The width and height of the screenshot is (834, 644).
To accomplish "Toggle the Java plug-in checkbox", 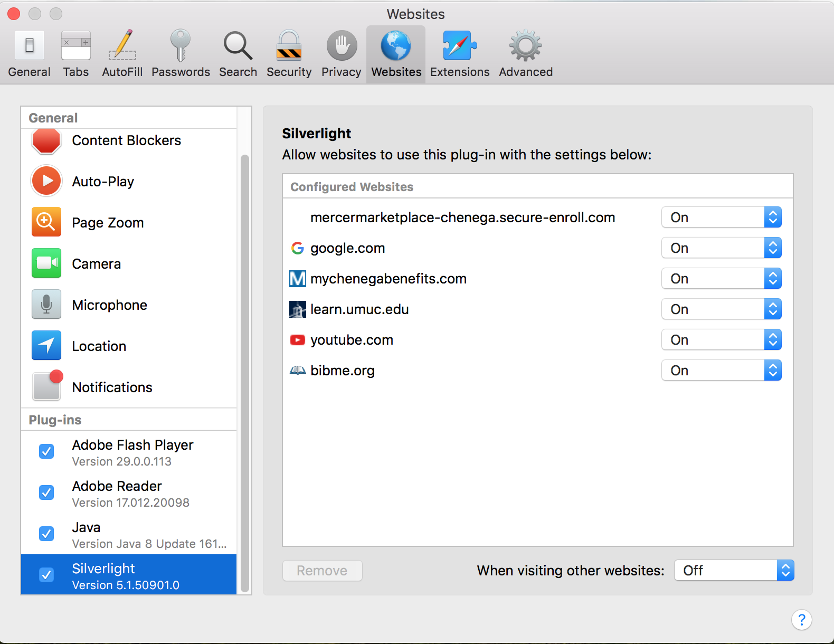I will 46,534.
